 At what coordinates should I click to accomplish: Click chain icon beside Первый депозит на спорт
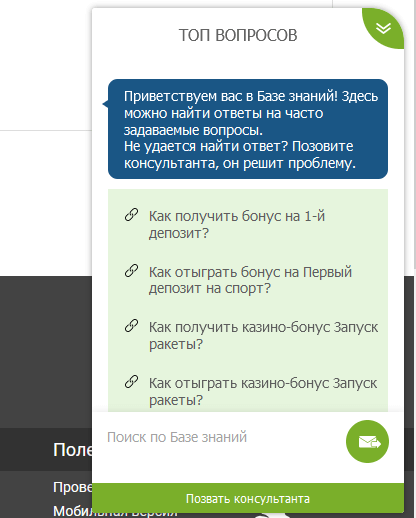point(131,271)
